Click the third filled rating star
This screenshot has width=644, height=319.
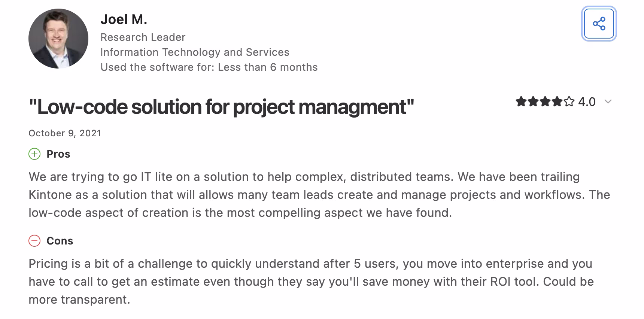[x=545, y=101]
